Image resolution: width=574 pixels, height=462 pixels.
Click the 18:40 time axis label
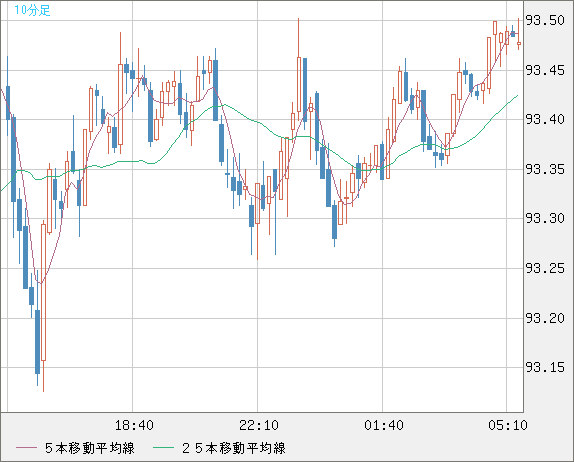pos(134,425)
